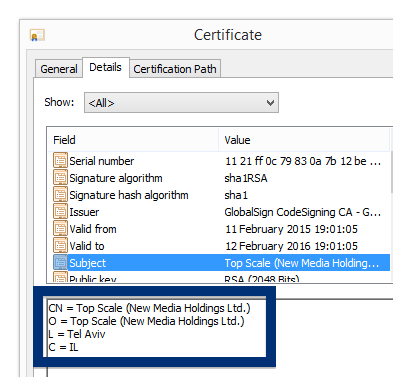
Task: Select the Public key row
Action: click(x=219, y=278)
